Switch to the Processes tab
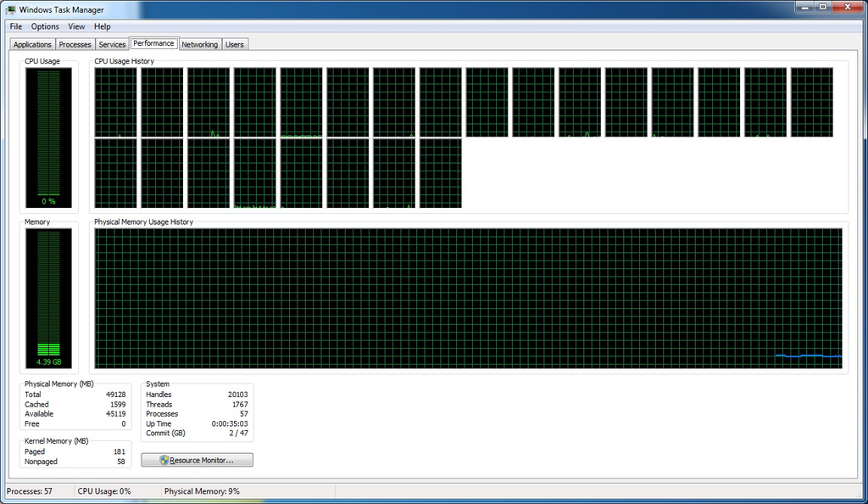The image size is (868, 504). (75, 44)
